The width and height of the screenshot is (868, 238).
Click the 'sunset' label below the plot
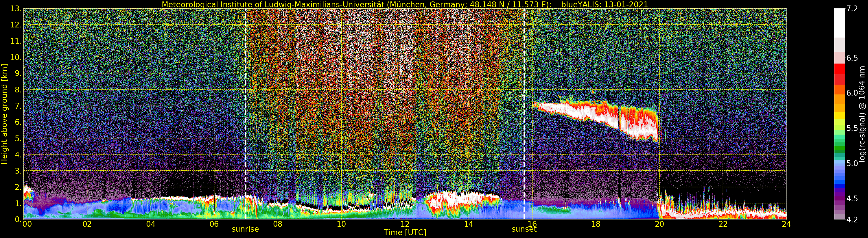(x=524, y=229)
